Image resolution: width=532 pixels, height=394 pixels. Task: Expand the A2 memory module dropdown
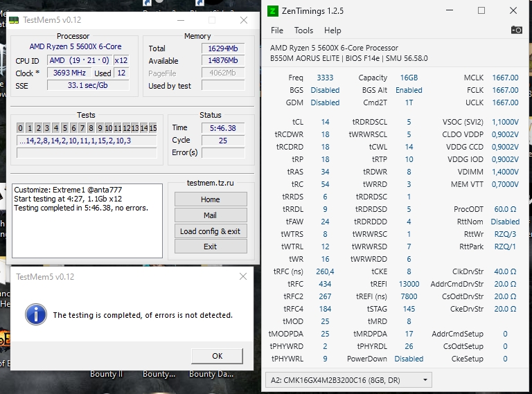(348, 380)
